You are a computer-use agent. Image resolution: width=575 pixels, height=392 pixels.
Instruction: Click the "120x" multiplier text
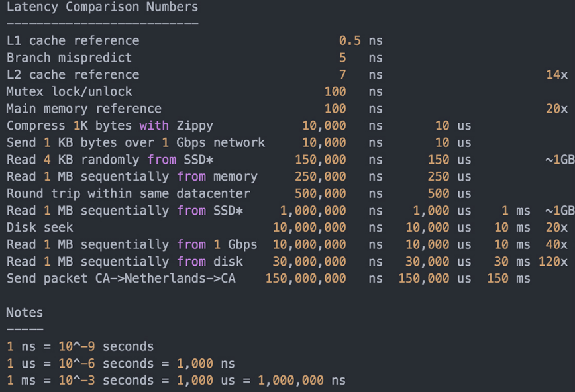pos(552,262)
